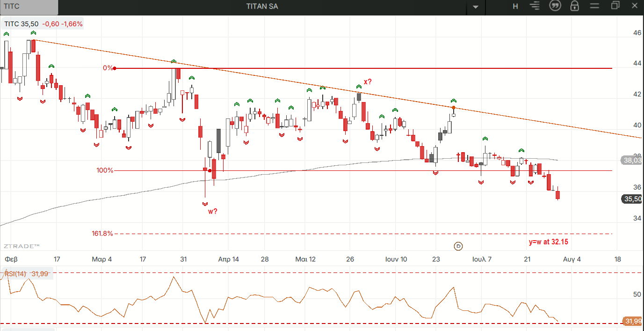Click the 31,99 RSI value tag
Viewport: 644px width, 331px height.
click(632, 321)
